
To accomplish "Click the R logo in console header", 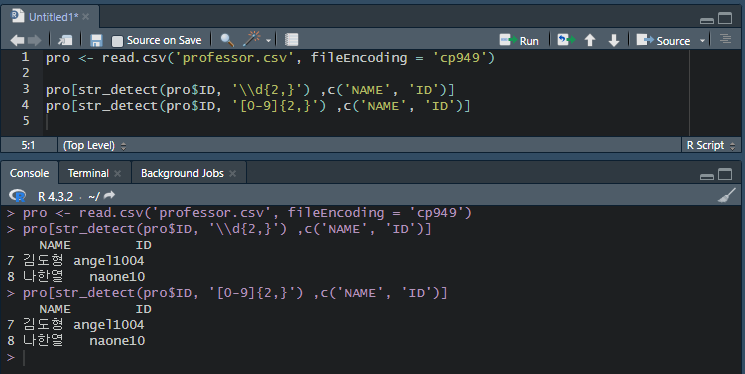I will point(18,196).
